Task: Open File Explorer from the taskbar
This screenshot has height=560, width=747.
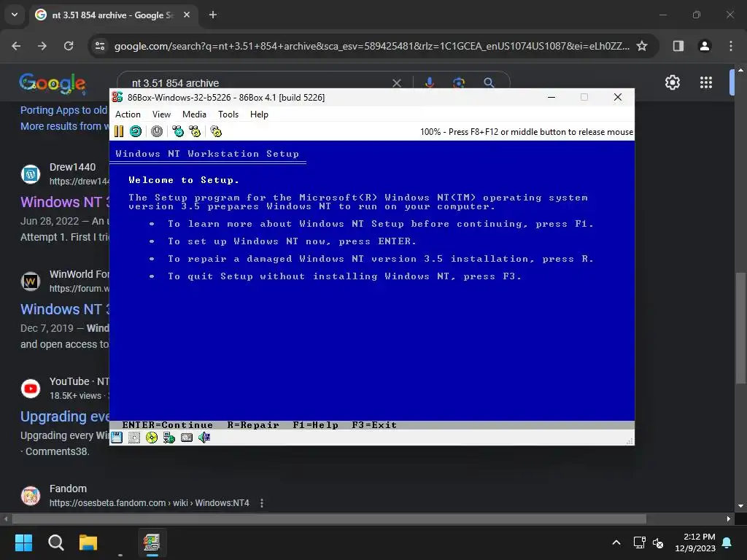Action: point(88,542)
